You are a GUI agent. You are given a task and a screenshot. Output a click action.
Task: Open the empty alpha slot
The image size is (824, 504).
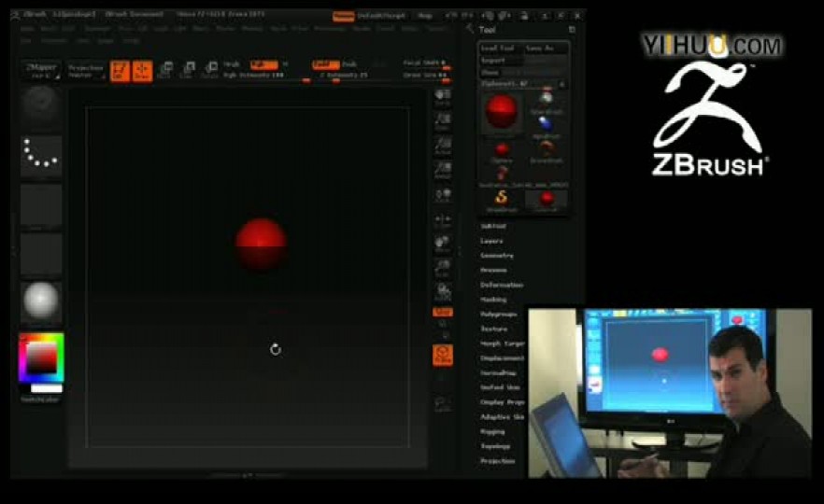41,204
